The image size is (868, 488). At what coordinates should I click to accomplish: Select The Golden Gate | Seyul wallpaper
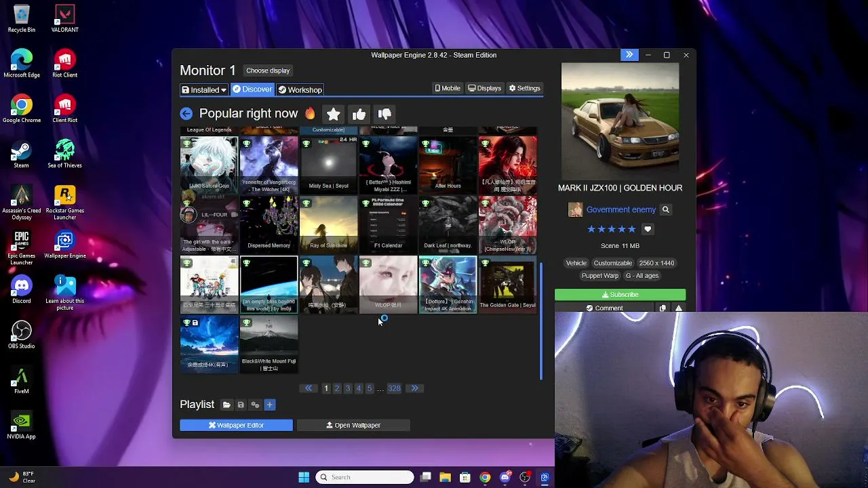click(507, 285)
